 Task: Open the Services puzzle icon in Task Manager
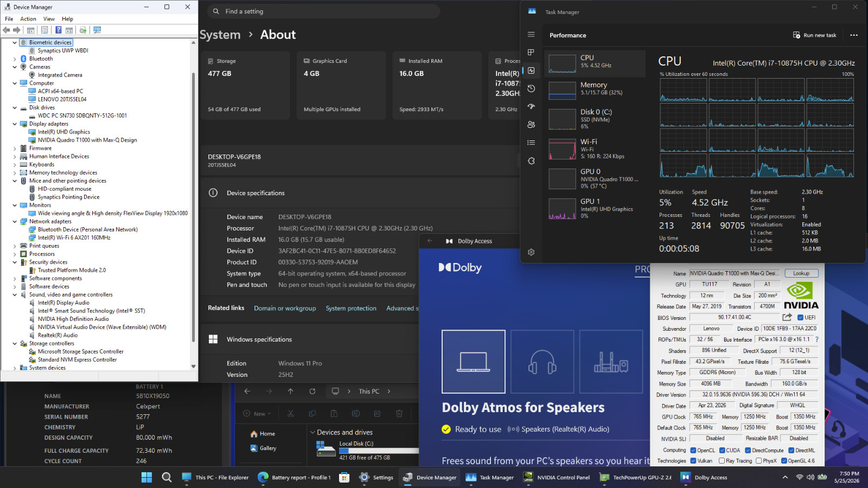[531, 161]
